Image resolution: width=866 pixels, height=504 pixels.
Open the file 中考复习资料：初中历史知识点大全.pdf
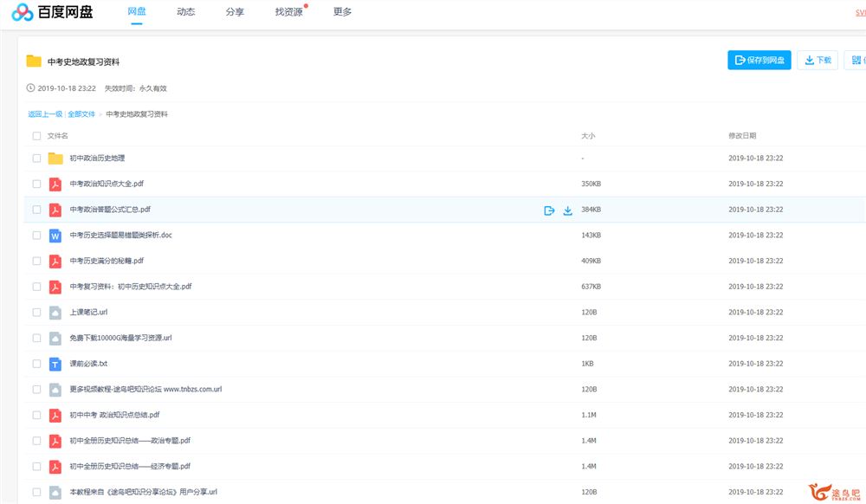tap(131, 287)
